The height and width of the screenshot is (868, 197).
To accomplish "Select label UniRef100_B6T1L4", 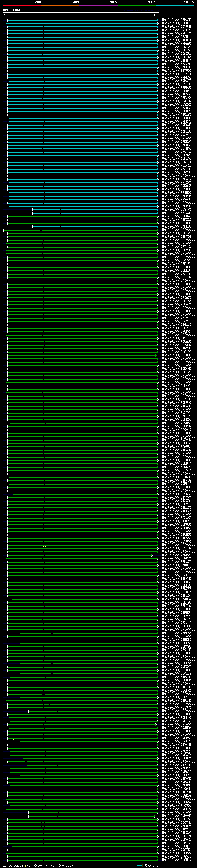I will 176,74.
